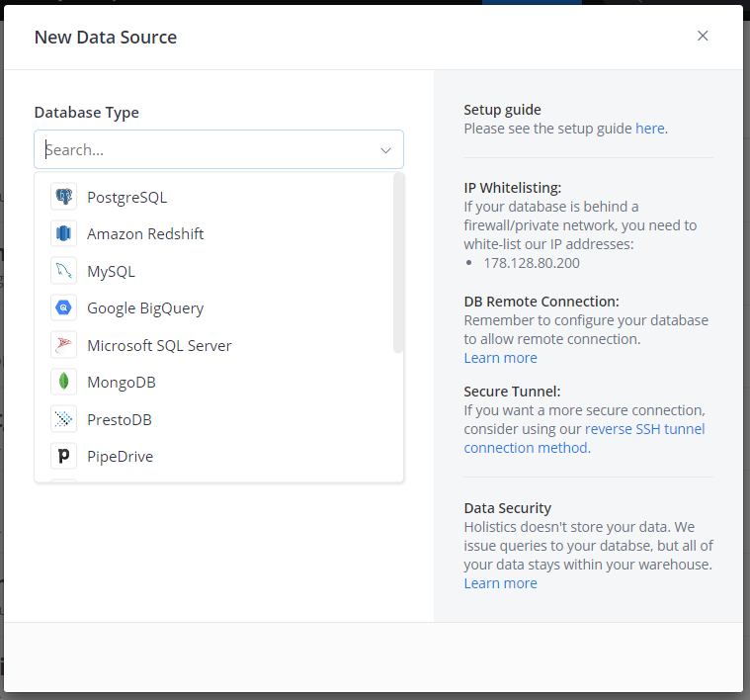750x700 pixels.
Task: Select the PipeDrive list entry
Action: (213, 457)
